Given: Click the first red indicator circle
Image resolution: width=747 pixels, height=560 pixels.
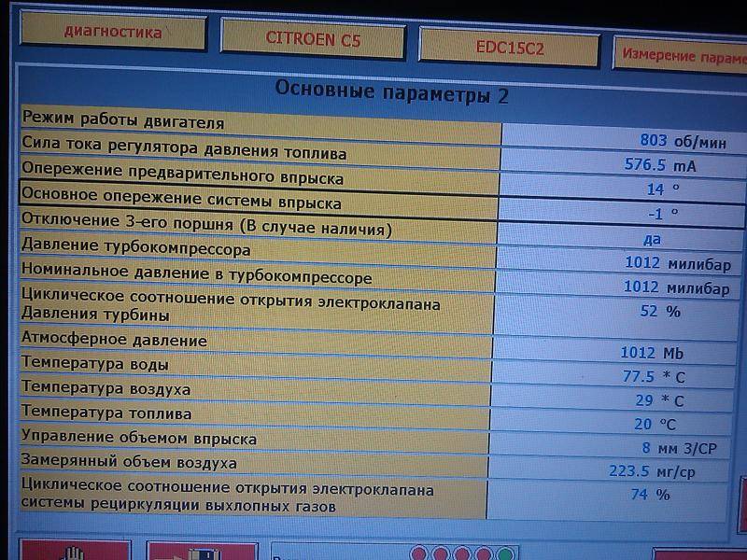Looking at the screenshot, I should [419, 553].
